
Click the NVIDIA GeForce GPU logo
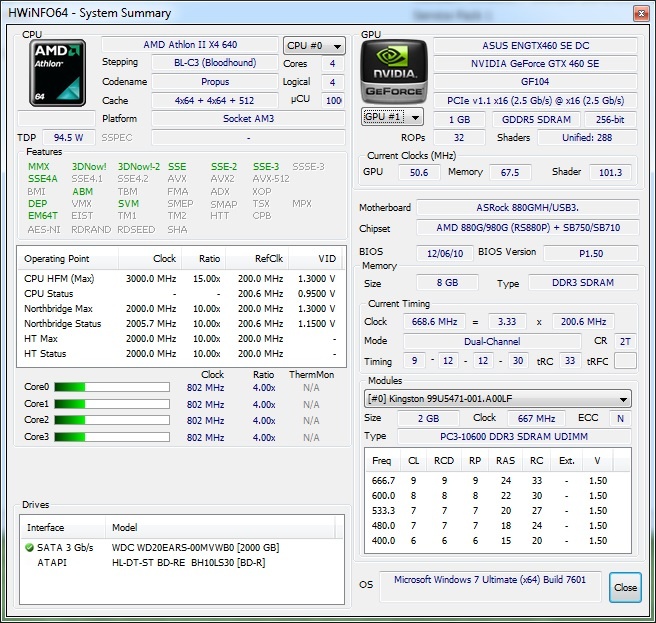pyautogui.click(x=394, y=72)
